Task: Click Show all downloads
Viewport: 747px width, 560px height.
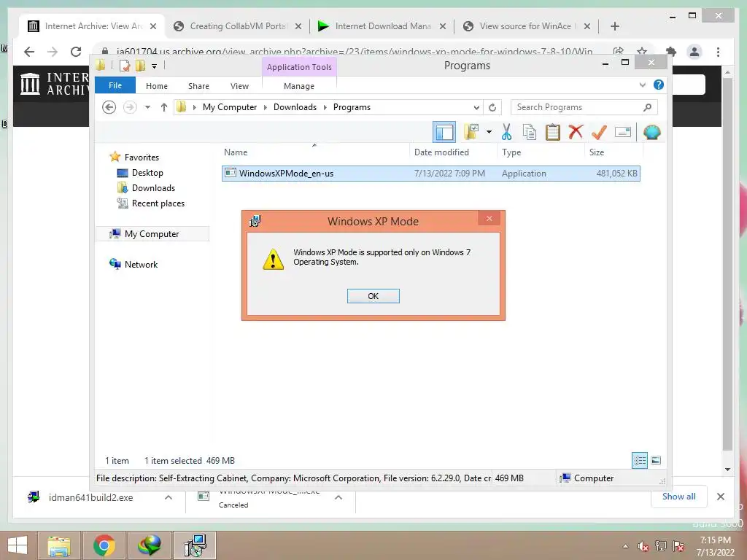Action: [678, 497]
